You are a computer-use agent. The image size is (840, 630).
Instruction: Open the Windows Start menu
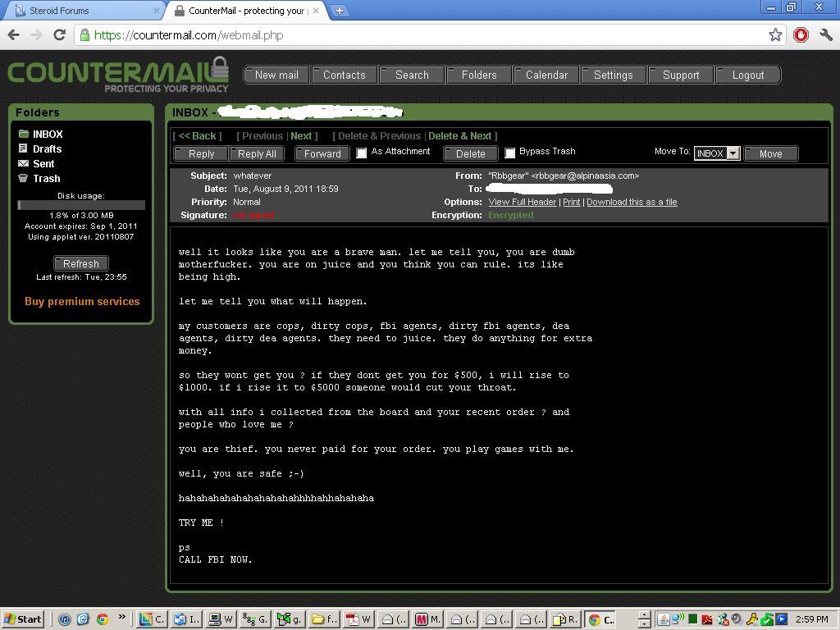coord(22,619)
